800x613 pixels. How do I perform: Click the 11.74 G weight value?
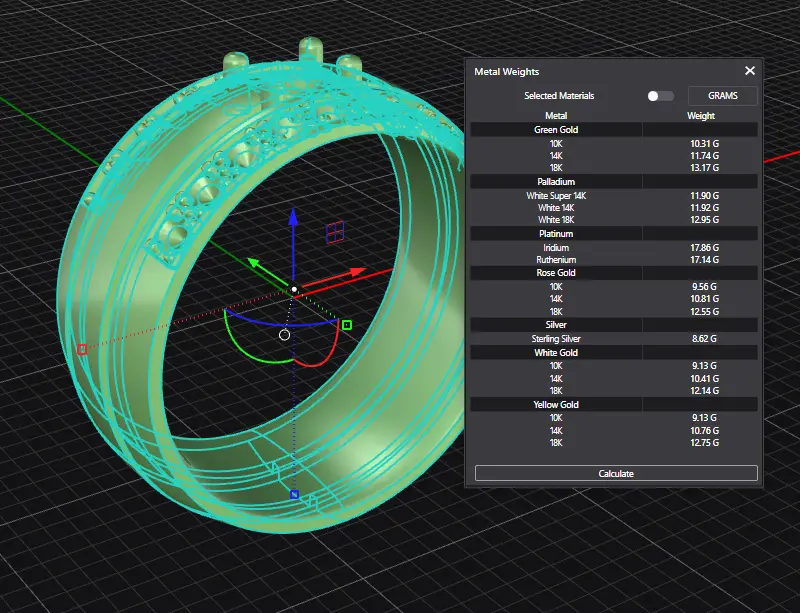tap(704, 156)
